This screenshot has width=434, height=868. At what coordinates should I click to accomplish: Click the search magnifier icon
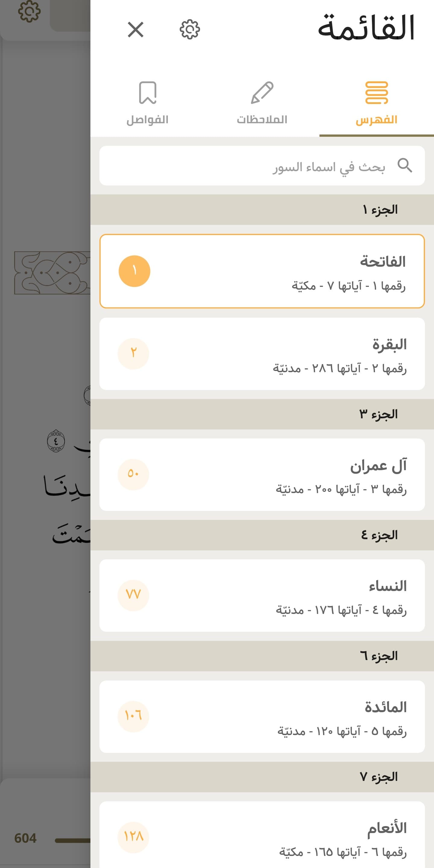tap(404, 165)
